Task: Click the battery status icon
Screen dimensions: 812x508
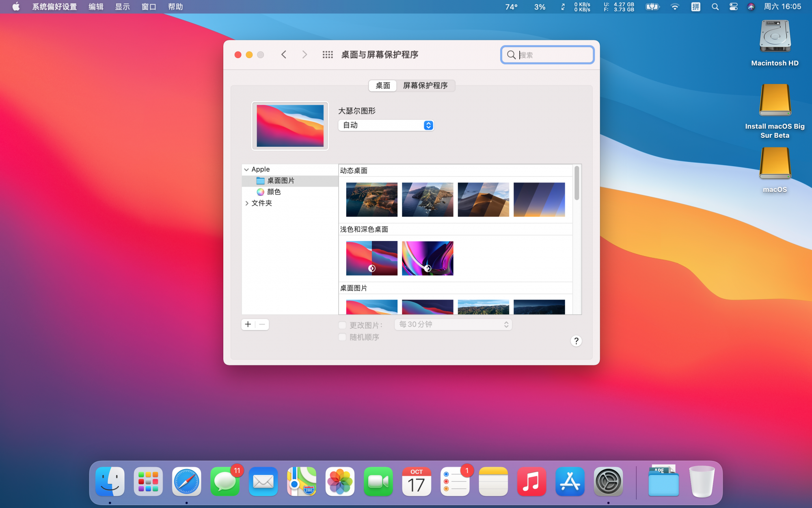Action: point(652,7)
